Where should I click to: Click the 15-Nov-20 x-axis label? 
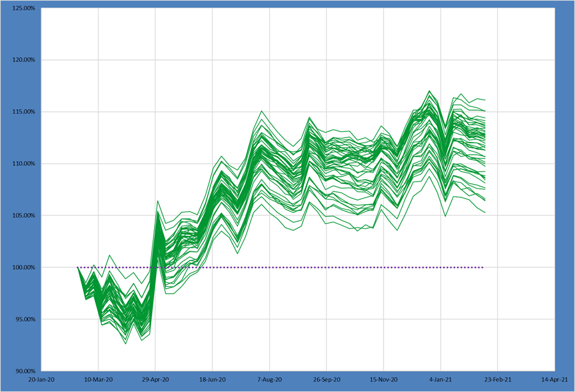point(384,380)
